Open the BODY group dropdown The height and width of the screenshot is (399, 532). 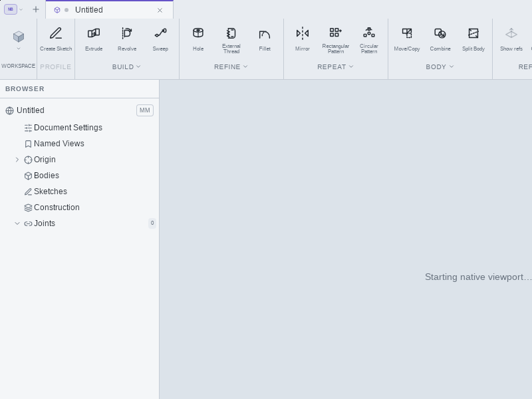[x=440, y=67]
